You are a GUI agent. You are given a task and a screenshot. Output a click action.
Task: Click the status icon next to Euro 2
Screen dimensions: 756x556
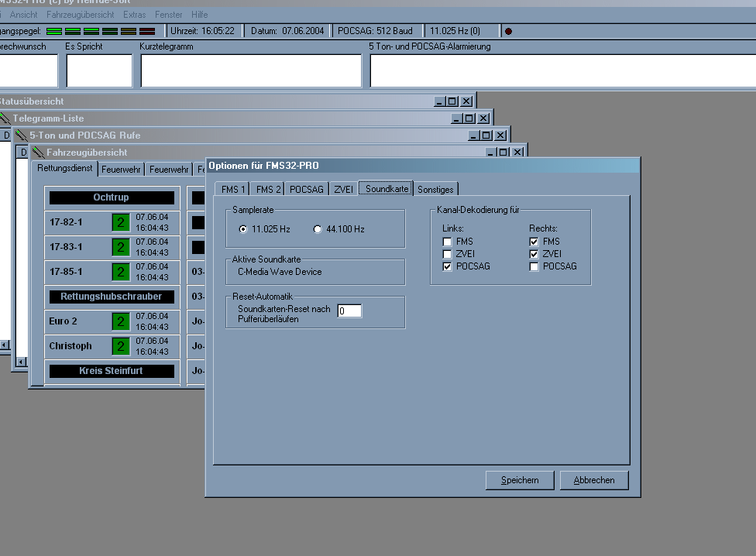pos(120,321)
